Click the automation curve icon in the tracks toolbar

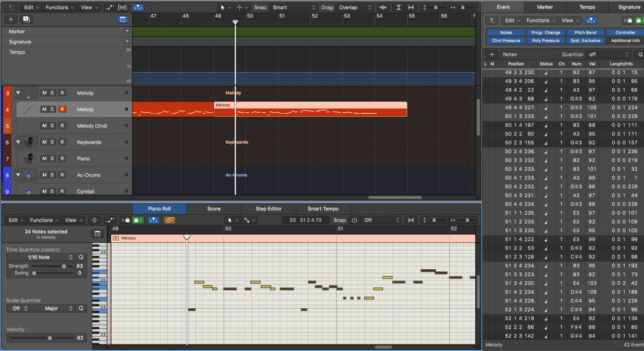pyautogui.click(x=109, y=7)
